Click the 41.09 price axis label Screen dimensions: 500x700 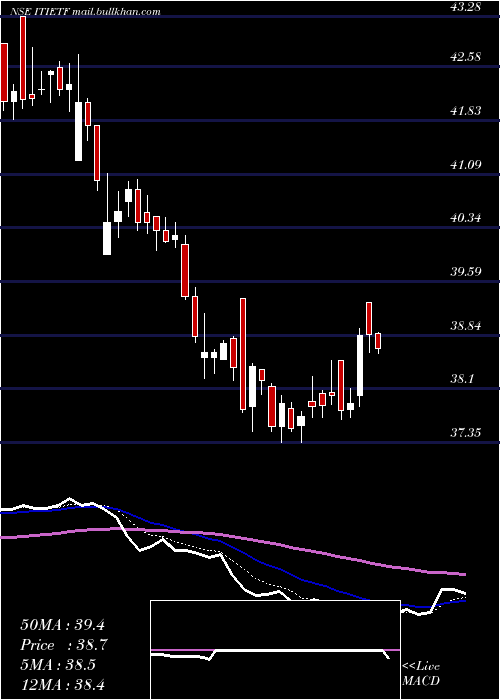tap(466, 164)
